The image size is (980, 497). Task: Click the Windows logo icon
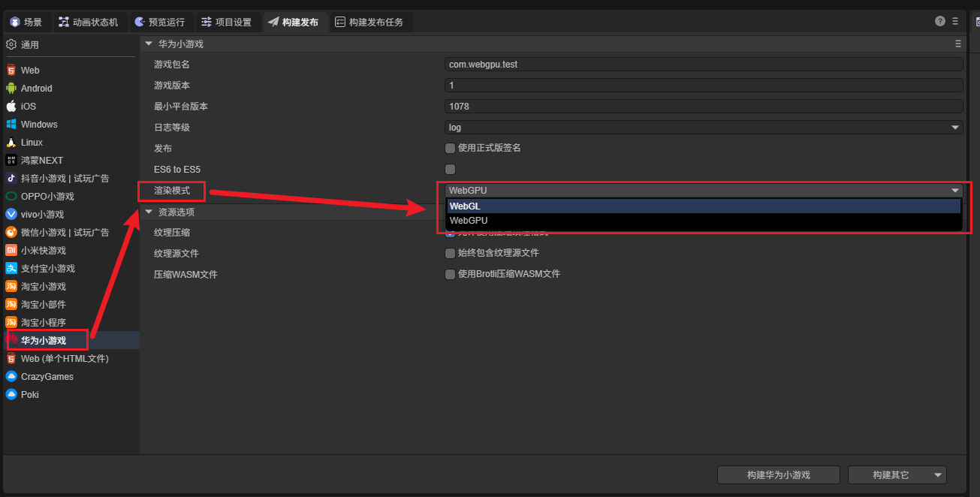pos(11,124)
